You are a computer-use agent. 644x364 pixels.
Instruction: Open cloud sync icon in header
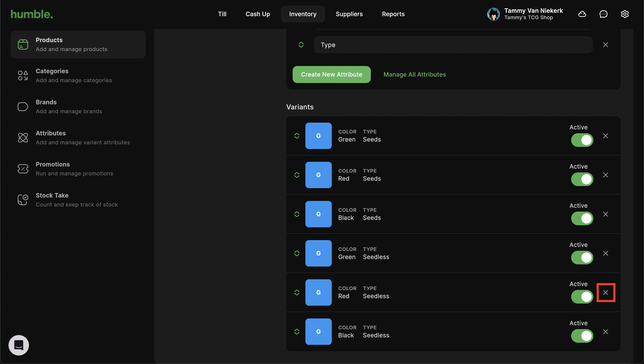click(x=582, y=14)
